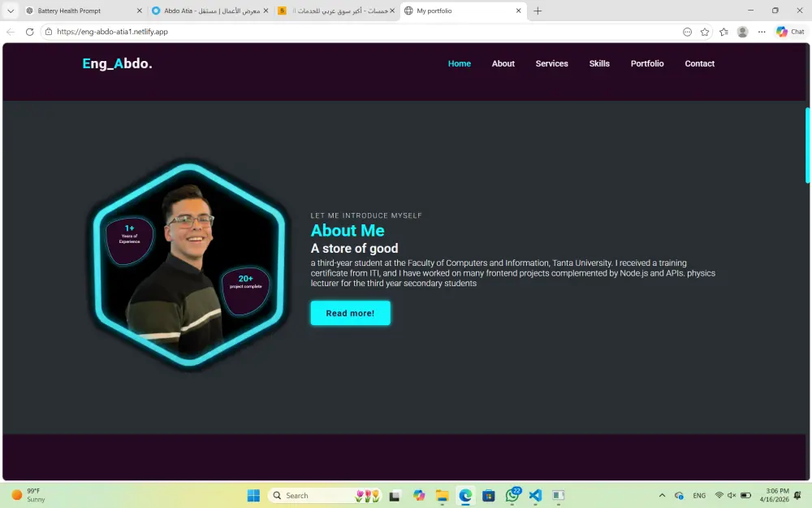Image resolution: width=812 pixels, height=508 pixels.
Task: Click the "LET ME INTRODUCE MYSELF" text
Action: pos(366,215)
